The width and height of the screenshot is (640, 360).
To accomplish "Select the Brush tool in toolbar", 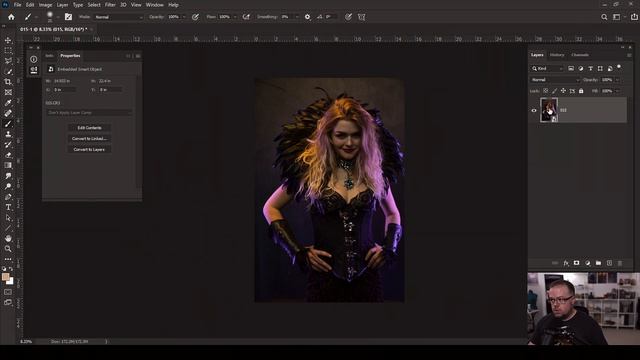I will tap(8, 124).
